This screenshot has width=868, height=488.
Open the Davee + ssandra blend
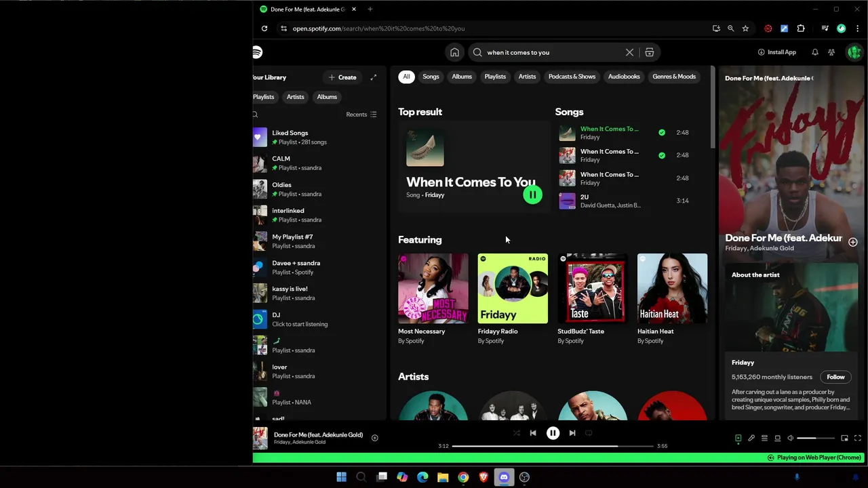click(317, 268)
